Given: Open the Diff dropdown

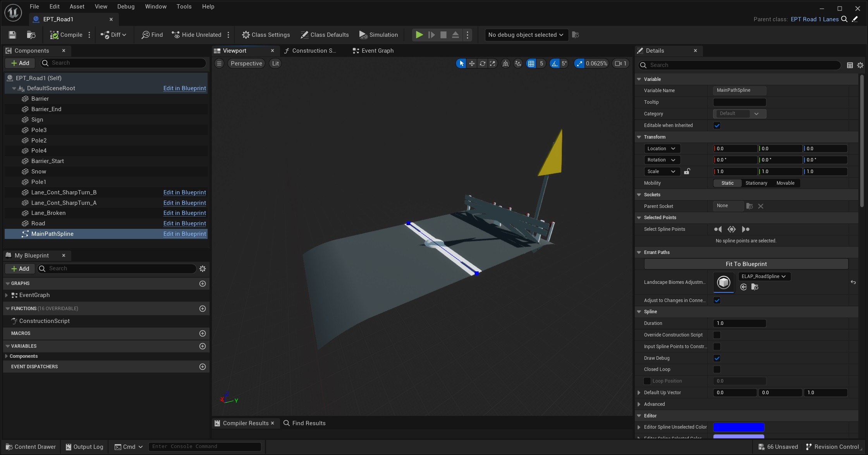Looking at the screenshot, I should (x=113, y=35).
